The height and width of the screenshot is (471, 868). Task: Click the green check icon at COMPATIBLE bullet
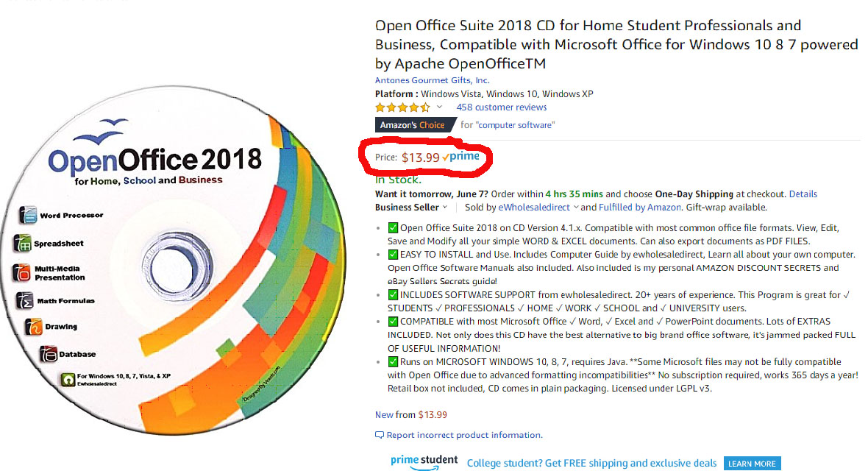point(393,322)
